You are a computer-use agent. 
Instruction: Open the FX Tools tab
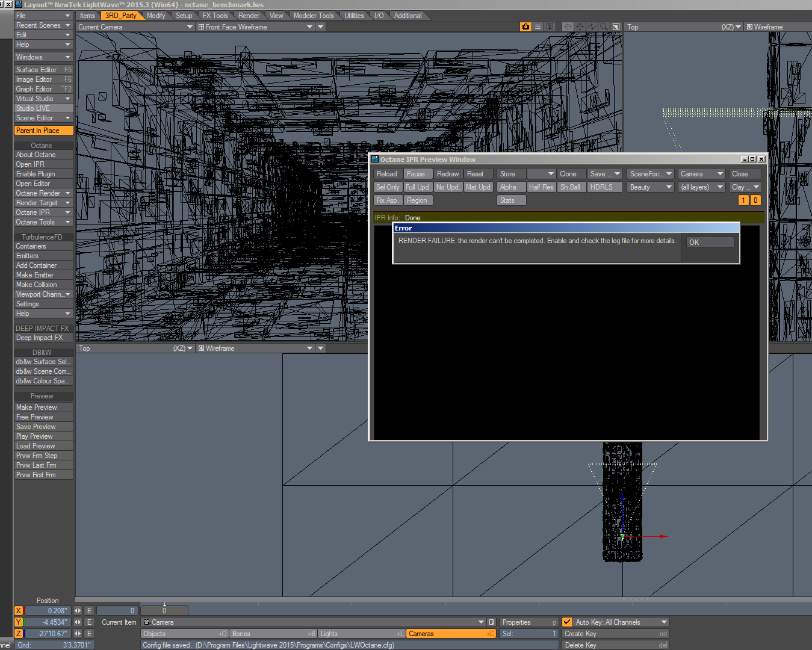(x=215, y=16)
